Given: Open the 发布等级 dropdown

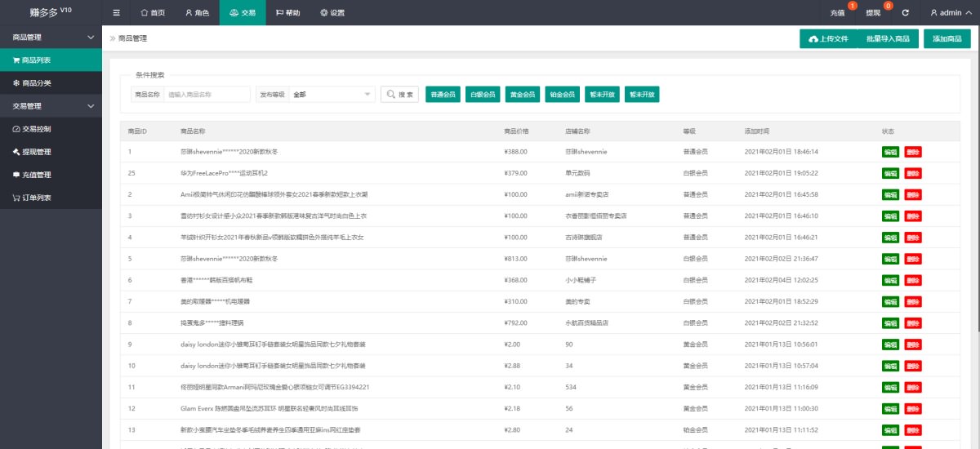Looking at the screenshot, I should pyautogui.click(x=332, y=95).
